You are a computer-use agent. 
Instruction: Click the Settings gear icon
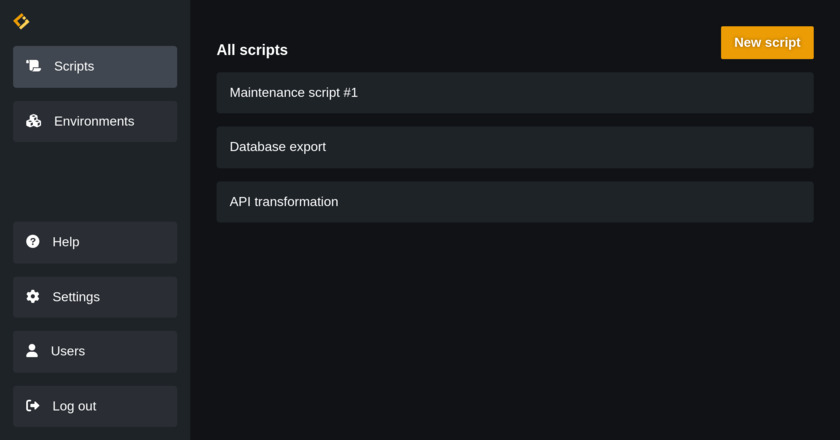pyautogui.click(x=33, y=297)
